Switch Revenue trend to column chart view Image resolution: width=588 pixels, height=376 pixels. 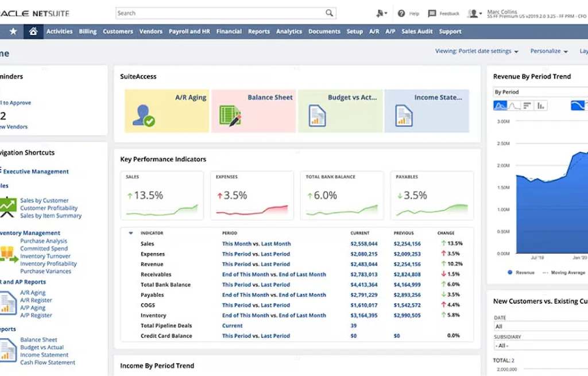pos(540,105)
